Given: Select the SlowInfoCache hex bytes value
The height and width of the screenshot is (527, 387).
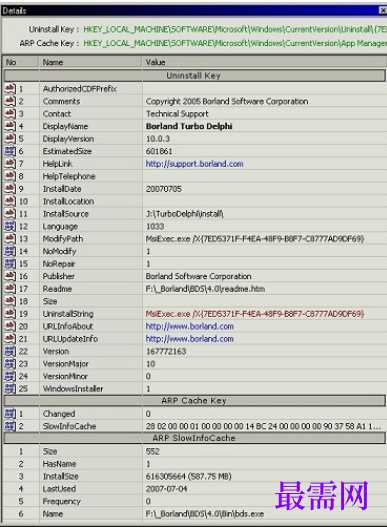Looking at the screenshot, I should tap(263, 426).
